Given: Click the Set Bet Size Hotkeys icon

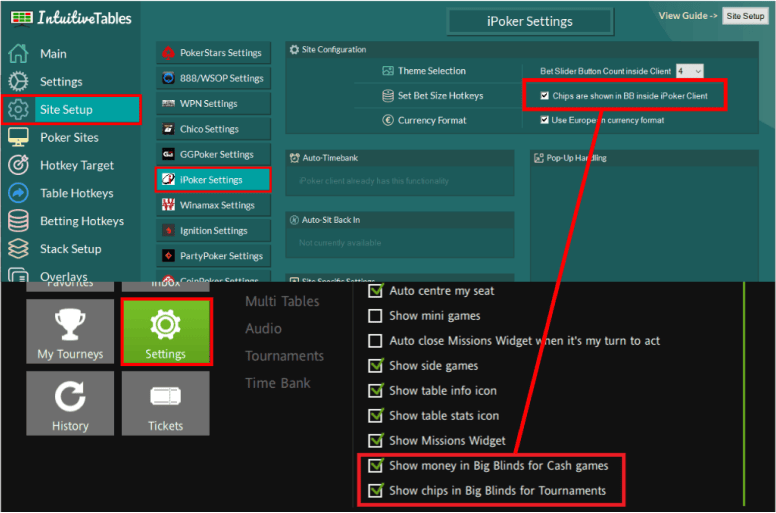Looking at the screenshot, I should [x=388, y=95].
